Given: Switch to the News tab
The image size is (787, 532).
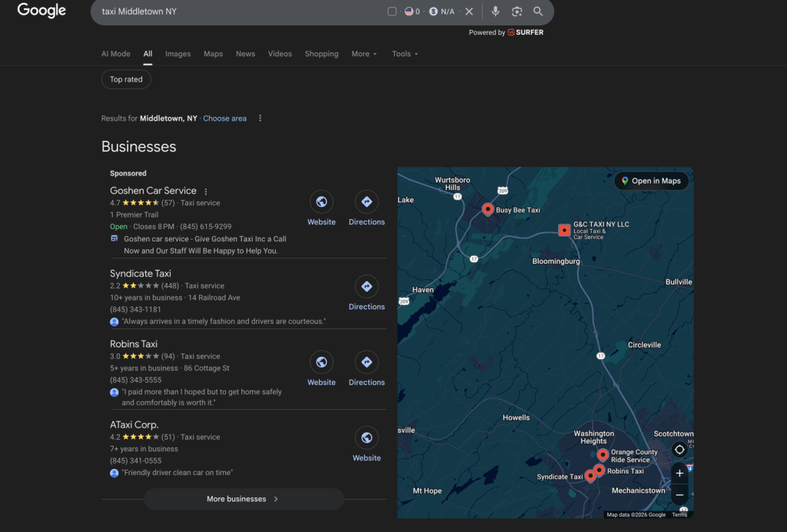Looking at the screenshot, I should coord(245,54).
